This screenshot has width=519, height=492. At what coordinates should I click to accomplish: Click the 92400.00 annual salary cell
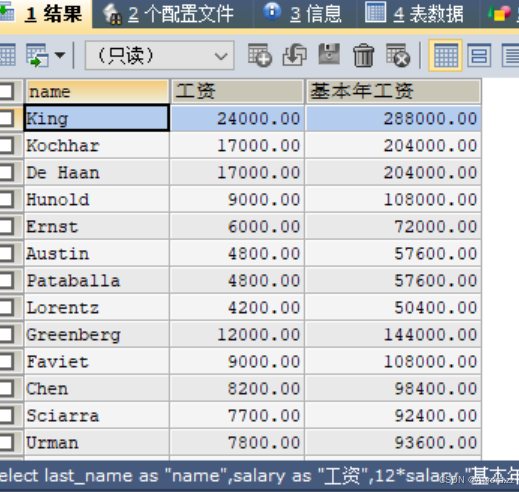(393, 415)
